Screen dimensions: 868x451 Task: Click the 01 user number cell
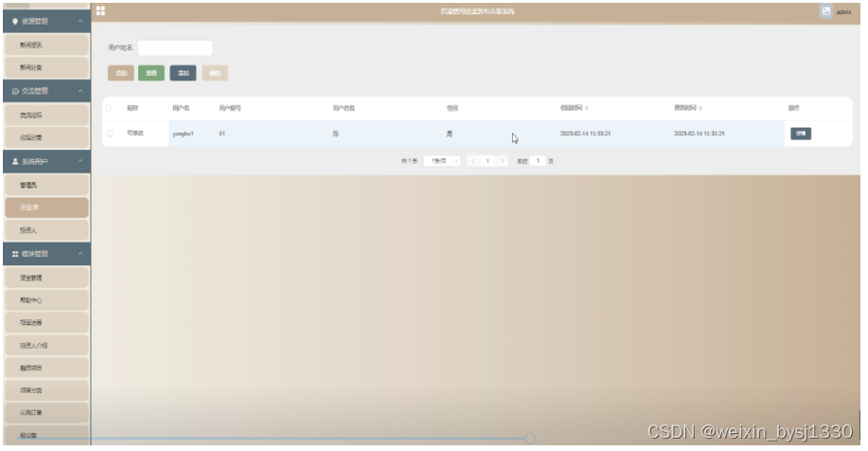tap(222, 134)
